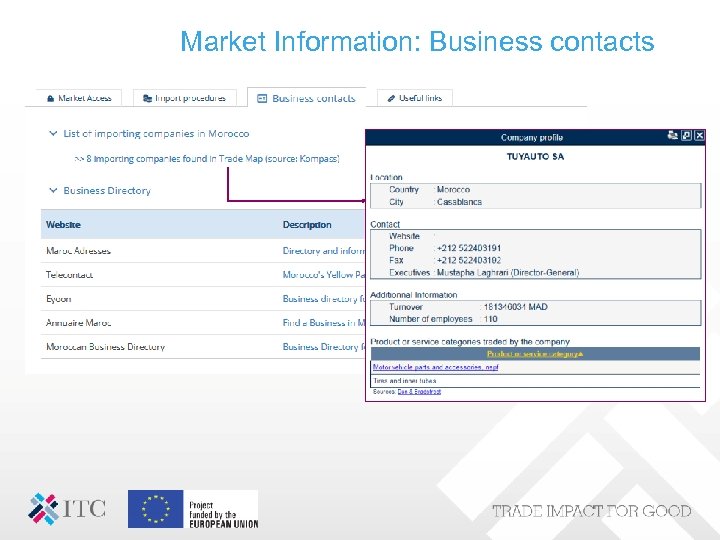The height and width of the screenshot is (540, 720).
Task: Collapse the Business Directory section
Action: pos(53,190)
